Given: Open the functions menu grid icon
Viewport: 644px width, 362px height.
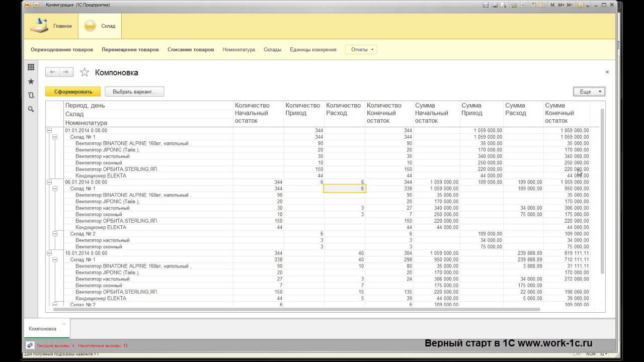Looking at the screenshot, I should tap(31, 67).
